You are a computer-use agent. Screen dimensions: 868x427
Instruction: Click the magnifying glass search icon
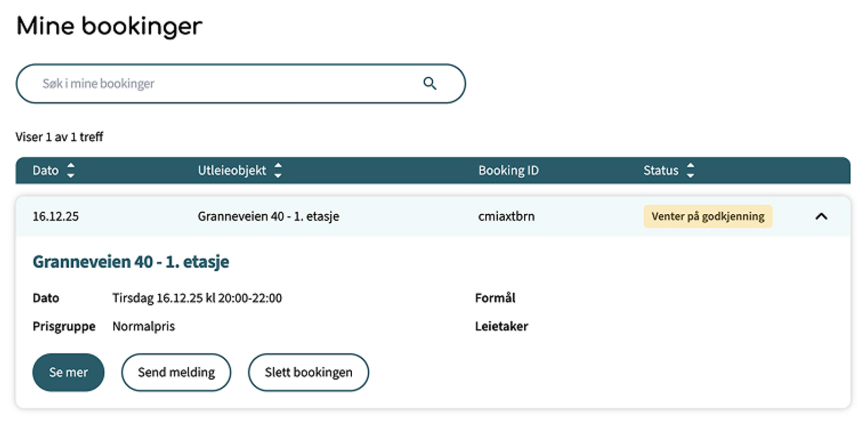click(429, 84)
